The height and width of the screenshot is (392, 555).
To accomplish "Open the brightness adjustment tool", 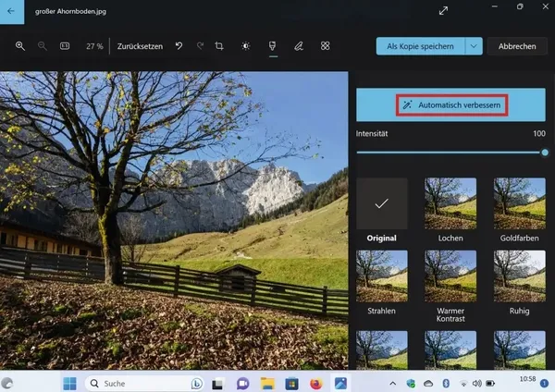I will (245, 46).
